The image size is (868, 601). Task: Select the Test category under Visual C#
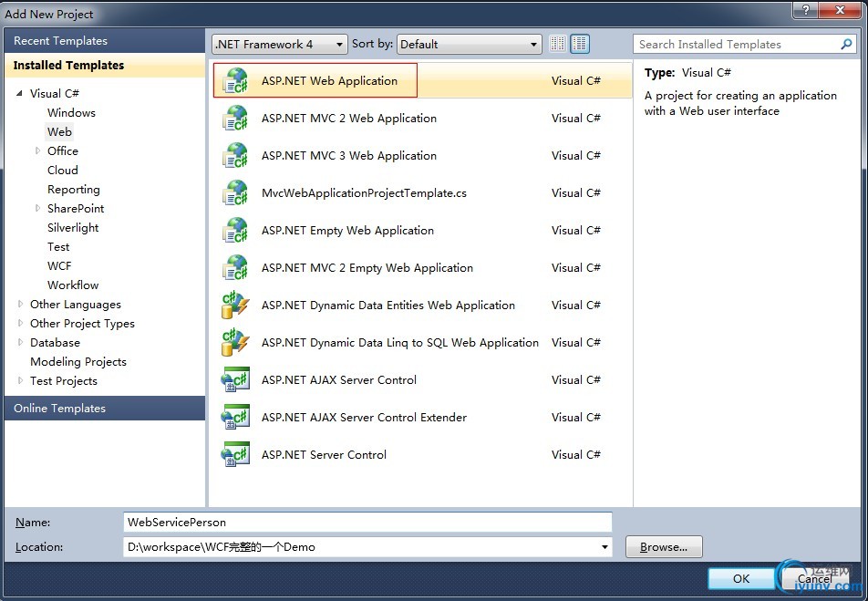tap(58, 246)
